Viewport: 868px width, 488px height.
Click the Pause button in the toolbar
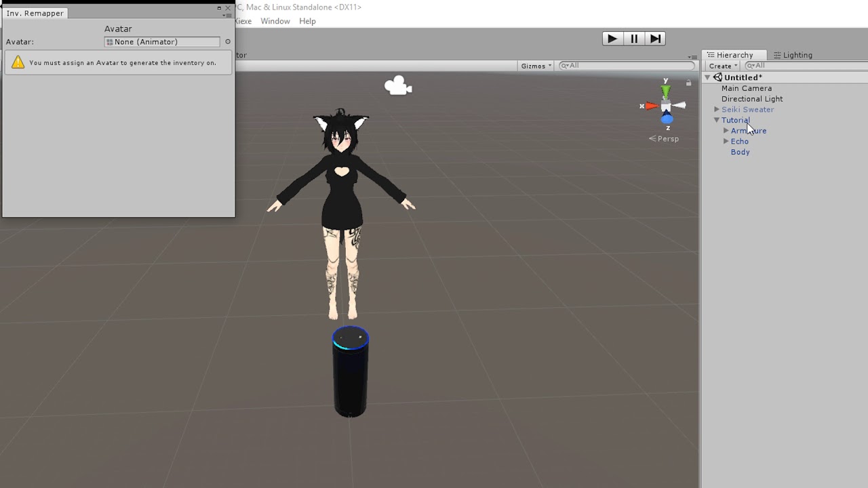pyautogui.click(x=634, y=39)
